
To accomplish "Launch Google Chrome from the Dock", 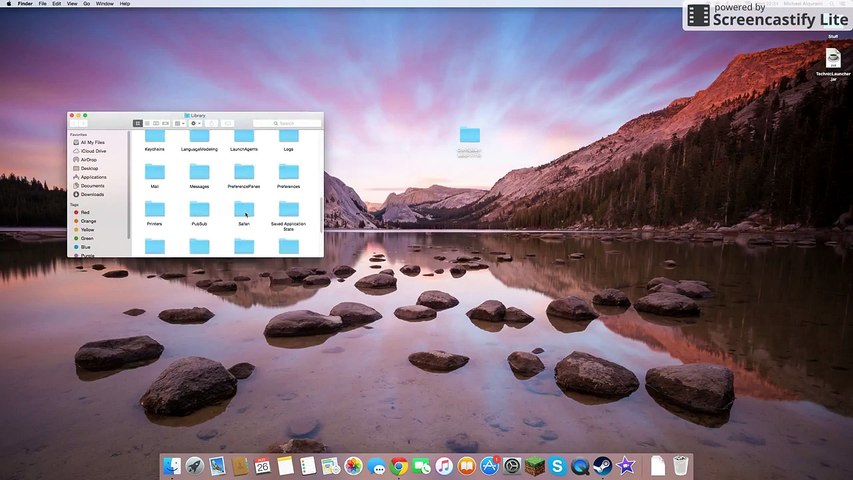I will [x=399, y=466].
